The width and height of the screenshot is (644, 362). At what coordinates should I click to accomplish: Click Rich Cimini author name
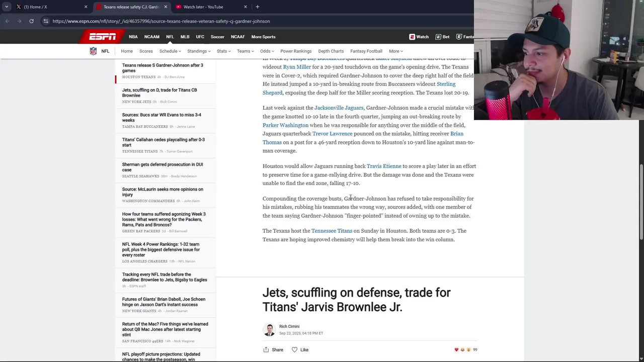pos(289,326)
